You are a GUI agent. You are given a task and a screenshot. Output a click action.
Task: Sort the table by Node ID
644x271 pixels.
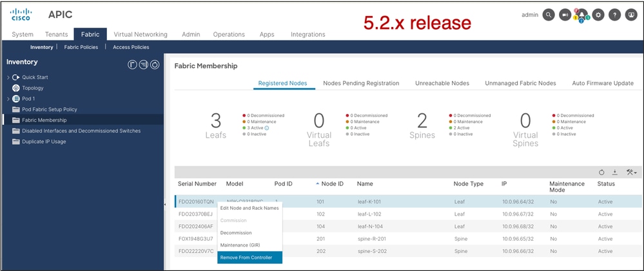coord(329,183)
